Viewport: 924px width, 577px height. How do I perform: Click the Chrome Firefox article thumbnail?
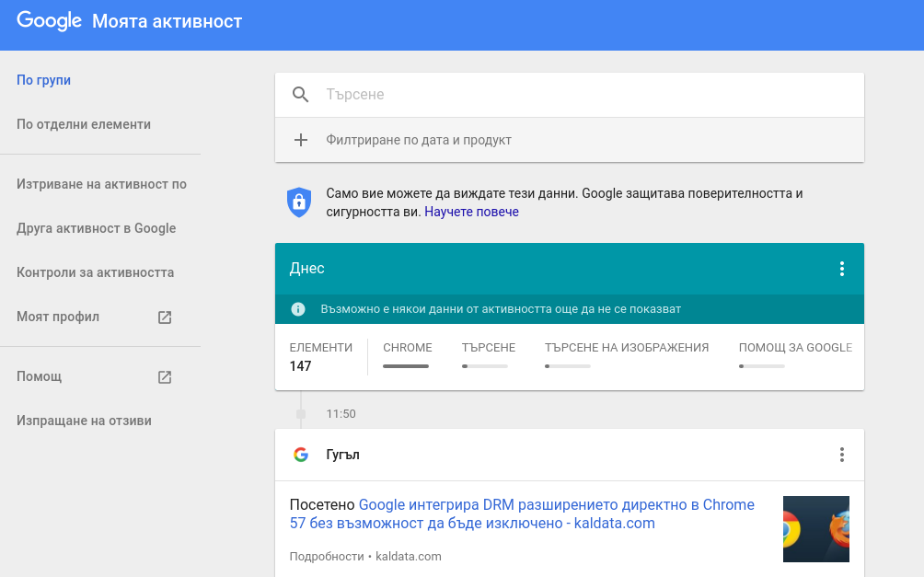[816, 528]
